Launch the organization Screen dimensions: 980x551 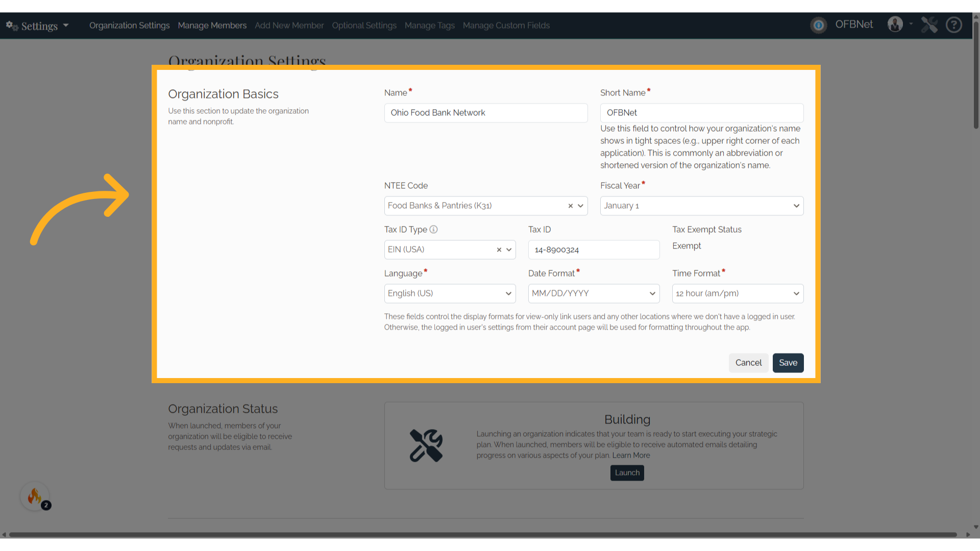pos(627,473)
